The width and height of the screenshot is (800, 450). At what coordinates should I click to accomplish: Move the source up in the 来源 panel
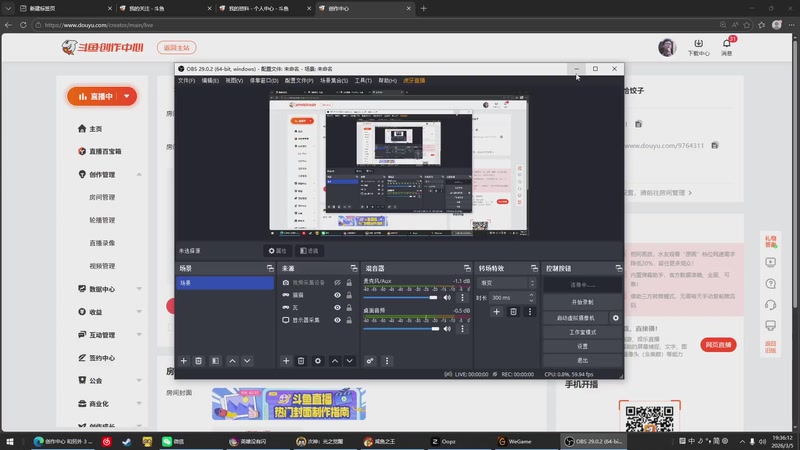pos(335,361)
